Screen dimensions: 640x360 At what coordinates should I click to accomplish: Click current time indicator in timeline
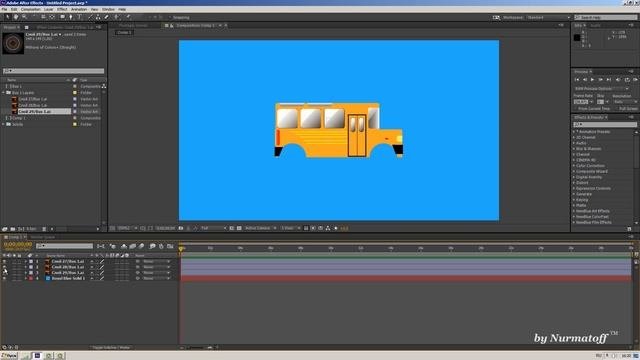click(x=181, y=248)
